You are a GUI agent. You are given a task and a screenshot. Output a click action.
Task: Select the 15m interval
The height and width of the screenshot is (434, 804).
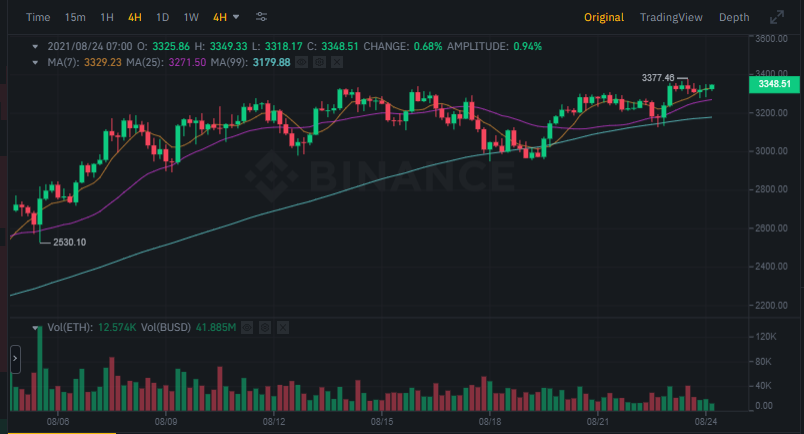coord(74,17)
